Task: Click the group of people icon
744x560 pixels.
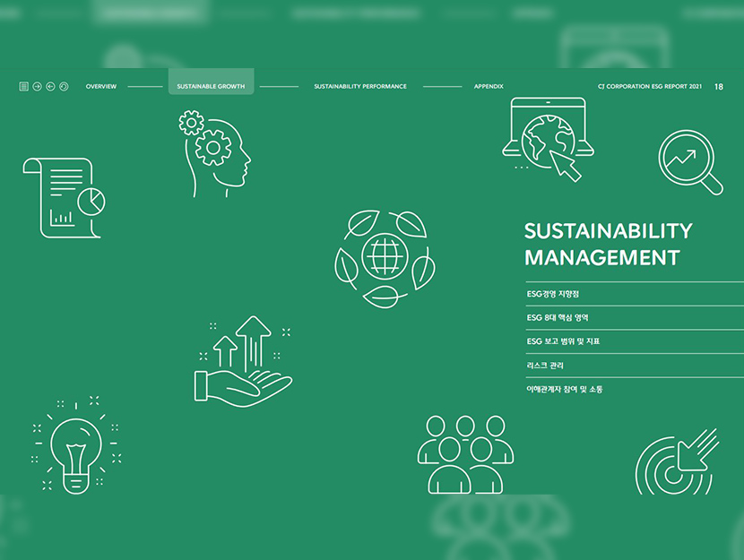Action: pos(465,453)
